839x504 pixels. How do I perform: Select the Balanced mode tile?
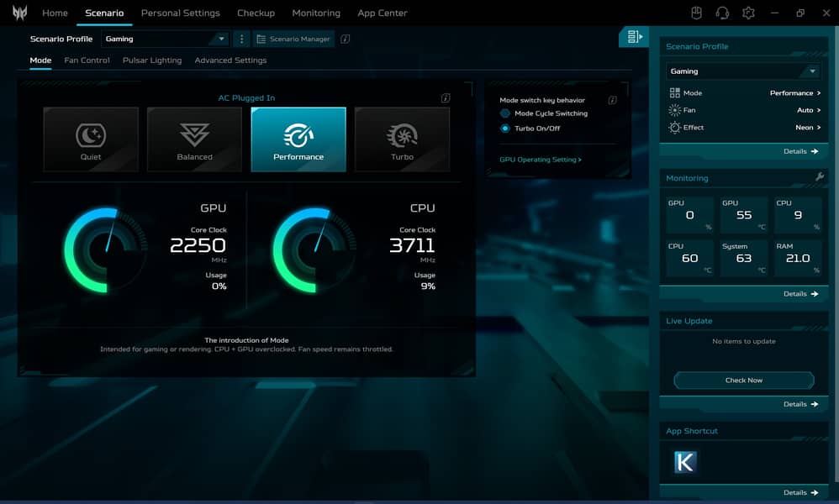[194, 139]
